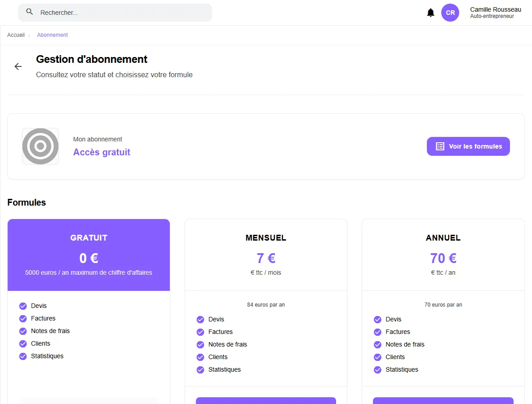Click Devis checkmark in Gratuit plan
Viewport: 532px width, 404px height.
pyautogui.click(x=23, y=306)
